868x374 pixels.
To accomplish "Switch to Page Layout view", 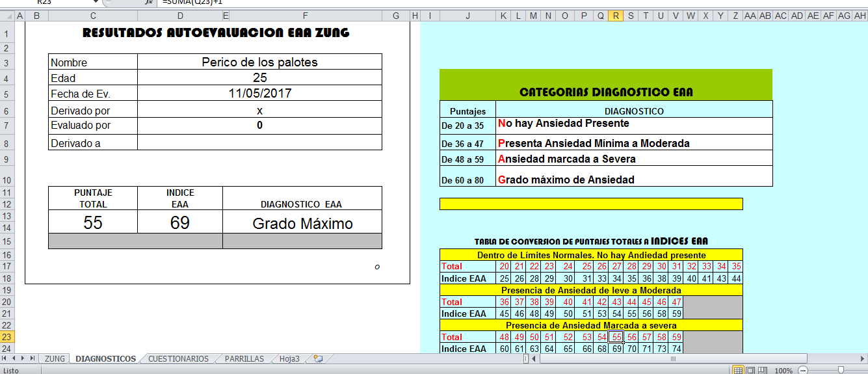I will (x=750, y=370).
